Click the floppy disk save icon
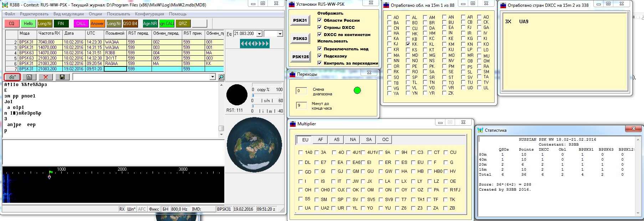644x221 pixels. click(62, 77)
